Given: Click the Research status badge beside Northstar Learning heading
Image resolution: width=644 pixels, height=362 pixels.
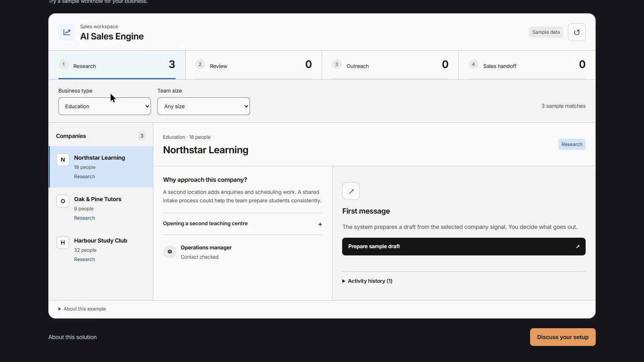Looking at the screenshot, I should (x=572, y=144).
